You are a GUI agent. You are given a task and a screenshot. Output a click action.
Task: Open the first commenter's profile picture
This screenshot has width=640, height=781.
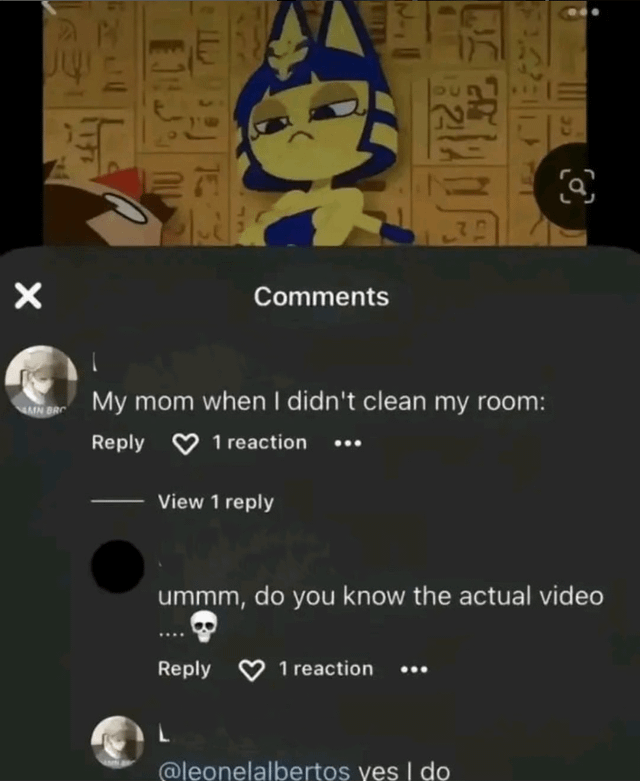pyautogui.click(x=41, y=382)
